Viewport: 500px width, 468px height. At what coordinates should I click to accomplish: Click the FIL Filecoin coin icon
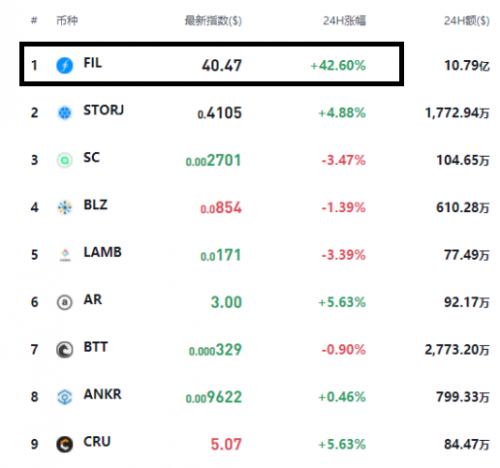pyautogui.click(x=64, y=65)
